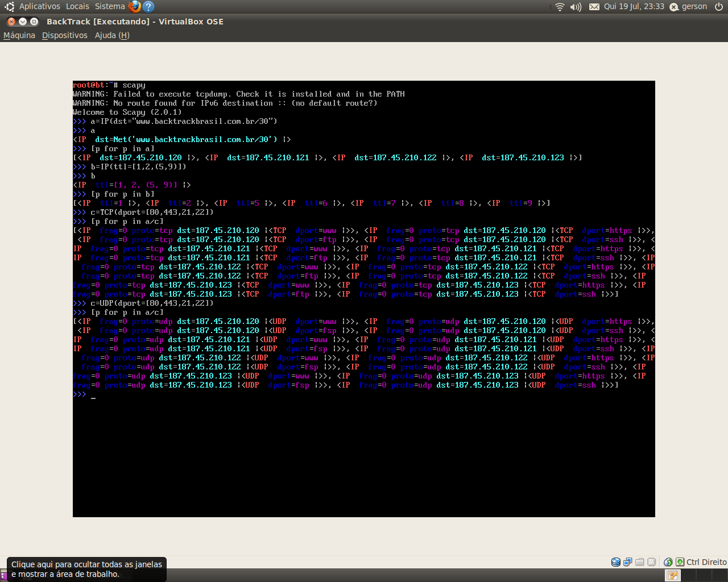Click the Ctrl Direito host key label

click(706, 562)
